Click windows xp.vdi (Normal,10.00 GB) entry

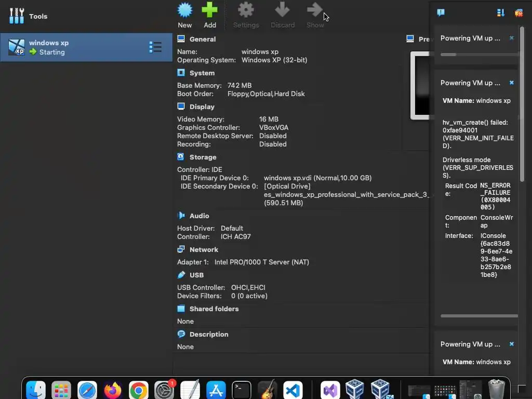point(317,178)
